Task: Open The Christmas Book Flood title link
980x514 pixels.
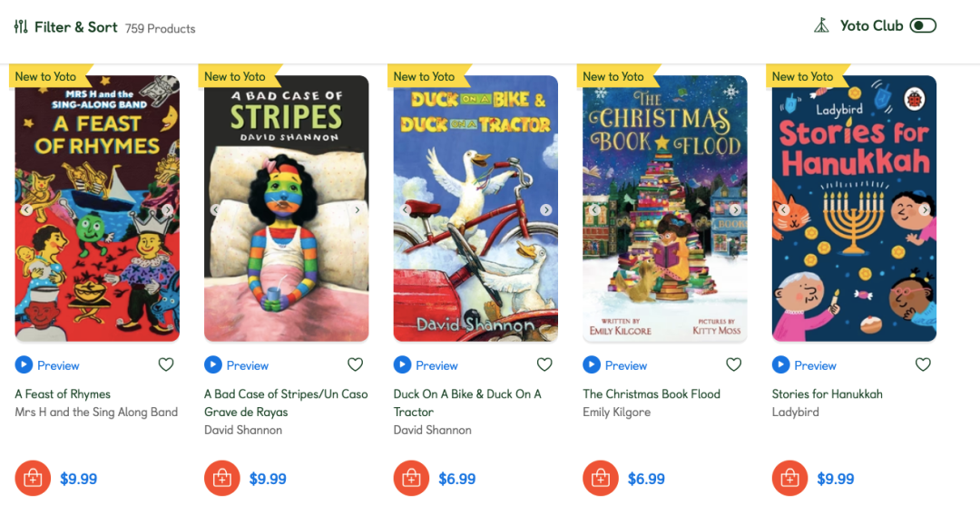Action: (652, 394)
